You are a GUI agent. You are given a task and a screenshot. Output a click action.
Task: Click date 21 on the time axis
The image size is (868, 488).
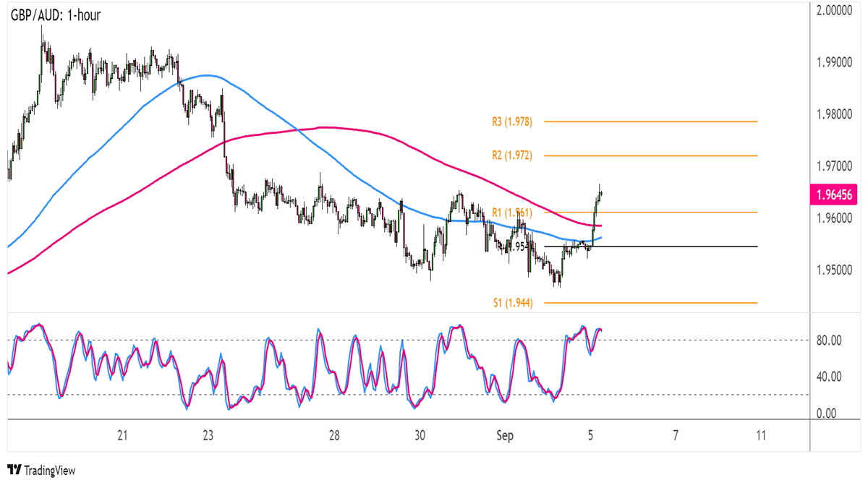click(122, 436)
